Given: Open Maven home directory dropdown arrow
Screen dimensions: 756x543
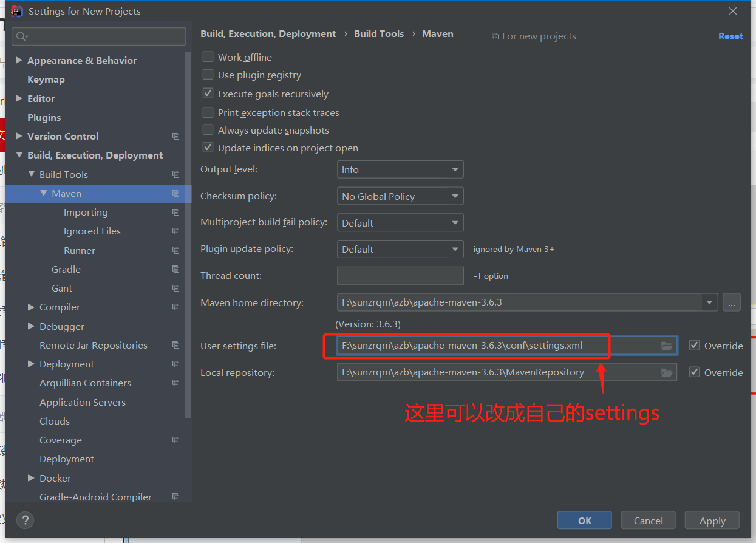Looking at the screenshot, I should pyautogui.click(x=709, y=302).
